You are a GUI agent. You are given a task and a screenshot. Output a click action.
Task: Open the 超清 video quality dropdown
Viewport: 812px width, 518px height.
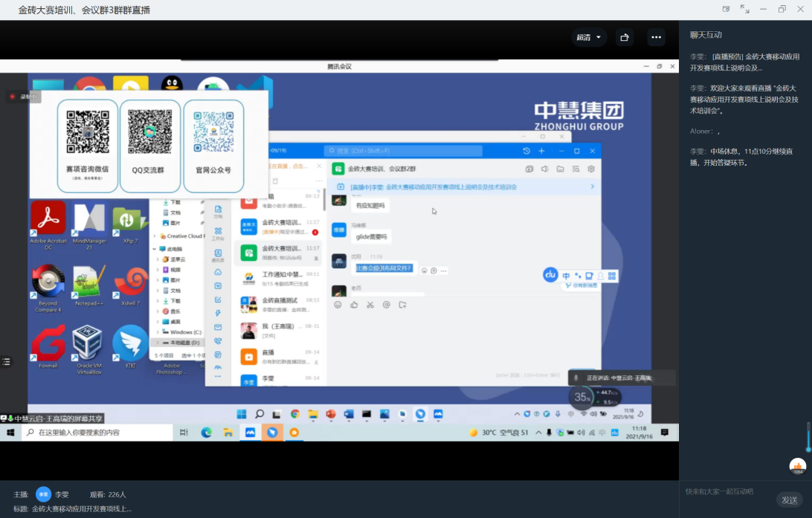pos(589,37)
